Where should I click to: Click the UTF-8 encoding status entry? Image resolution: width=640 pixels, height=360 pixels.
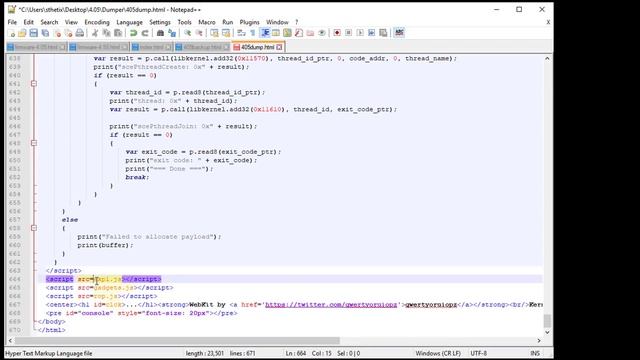pyautogui.click(x=478, y=353)
